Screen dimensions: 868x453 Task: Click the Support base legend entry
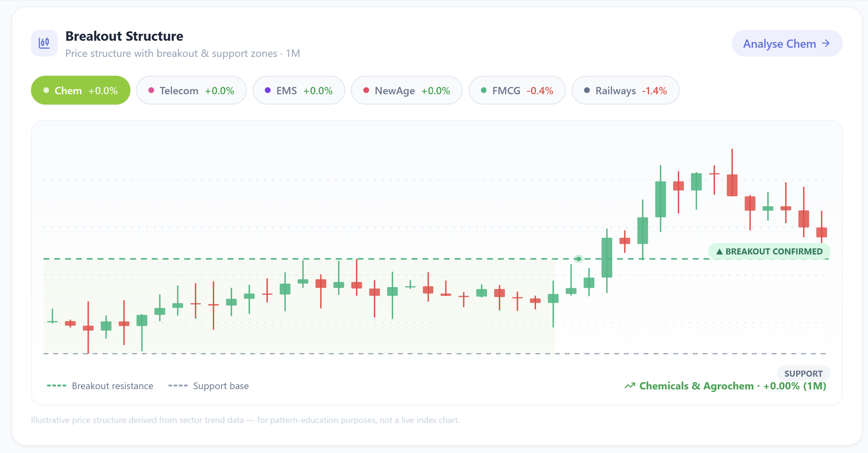pyautogui.click(x=209, y=386)
